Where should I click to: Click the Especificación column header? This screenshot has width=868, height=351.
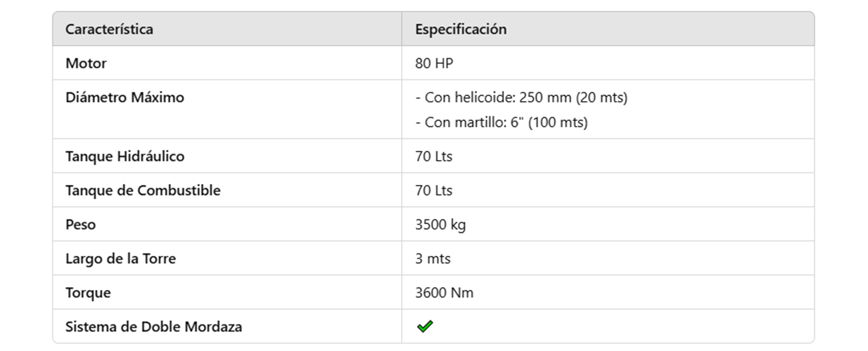tap(461, 29)
